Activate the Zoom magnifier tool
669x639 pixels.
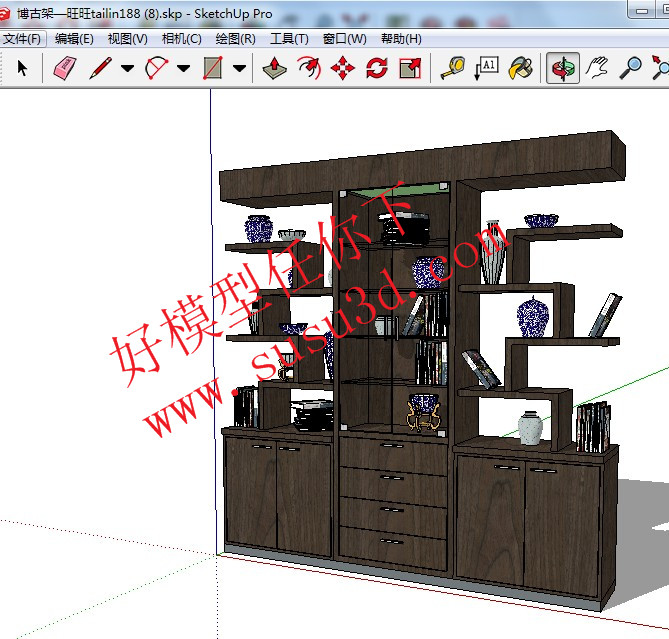click(630, 68)
